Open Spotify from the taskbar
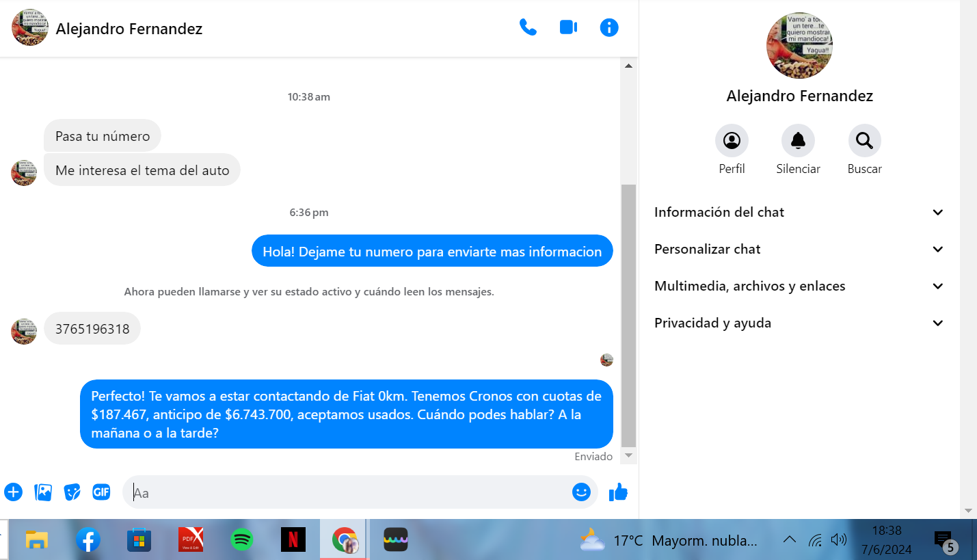The height and width of the screenshot is (560, 977). tap(241, 540)
